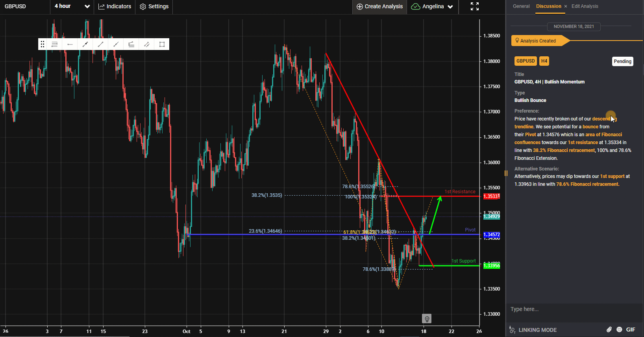Click the 'Pivot' chart line label

click(x=470, y=230)
